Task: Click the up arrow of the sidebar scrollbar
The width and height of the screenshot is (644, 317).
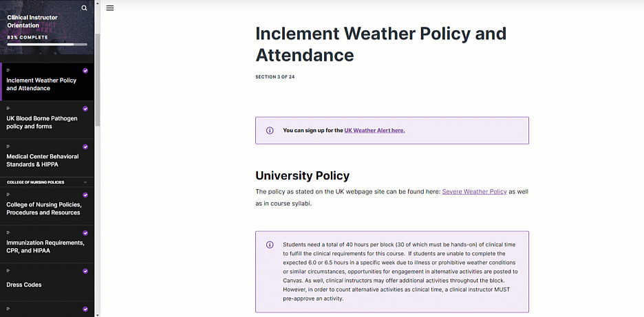Action: [97, 3]
